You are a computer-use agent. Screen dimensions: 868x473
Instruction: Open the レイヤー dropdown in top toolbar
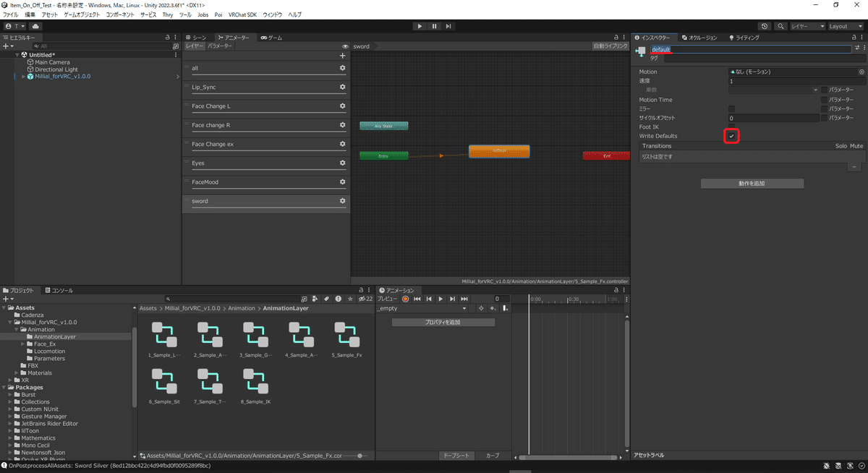[x=807, y=26]
